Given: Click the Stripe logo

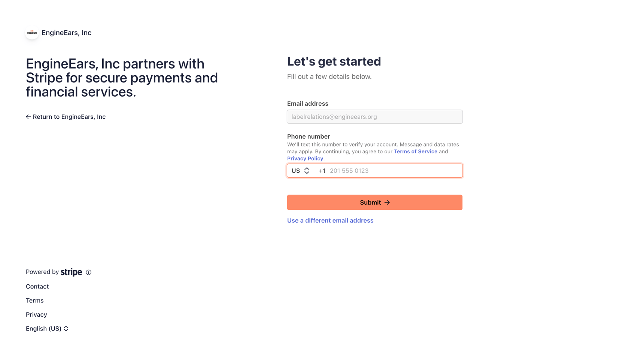Looking at the screenshot, I should [x=71, y=272].
